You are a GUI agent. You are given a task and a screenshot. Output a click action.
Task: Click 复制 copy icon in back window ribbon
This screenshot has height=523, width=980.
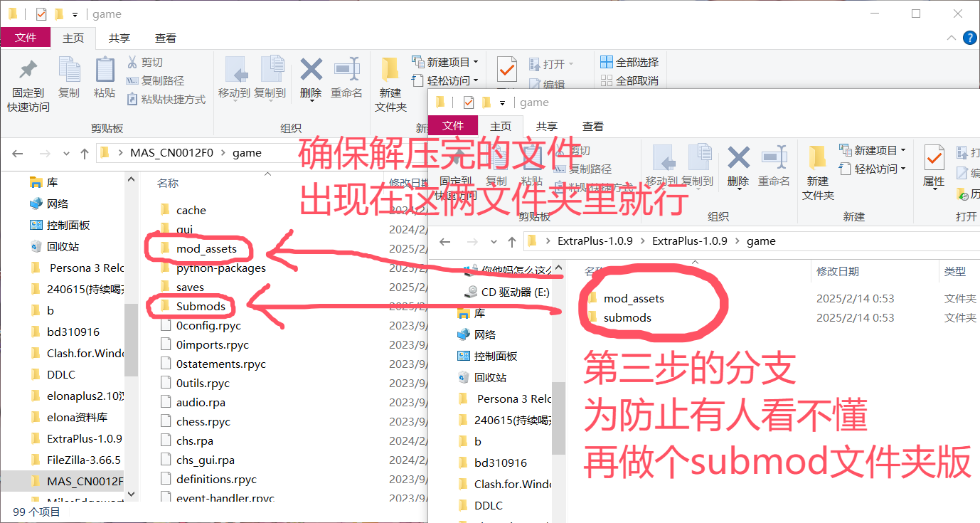(x=69, y=78)
